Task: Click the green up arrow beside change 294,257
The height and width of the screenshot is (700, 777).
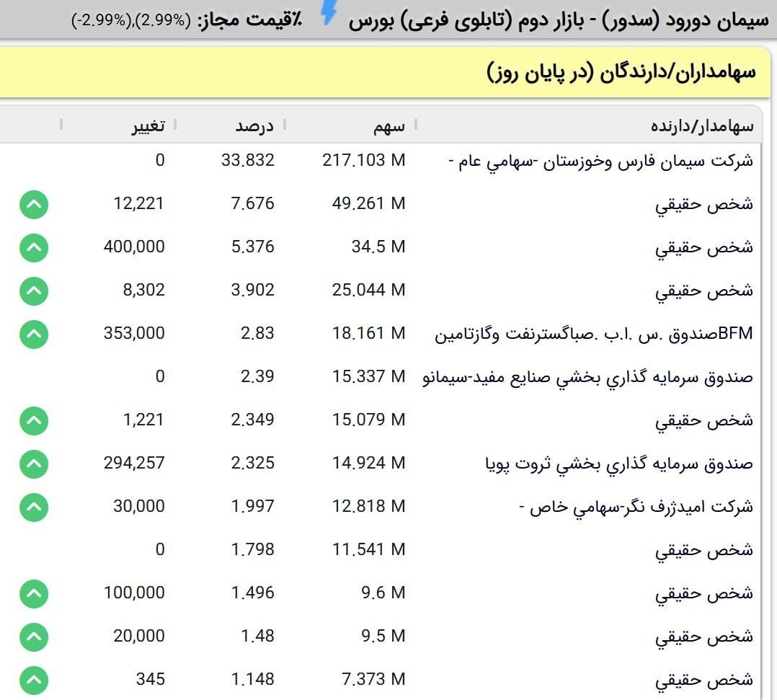Action: coord(34,464)
